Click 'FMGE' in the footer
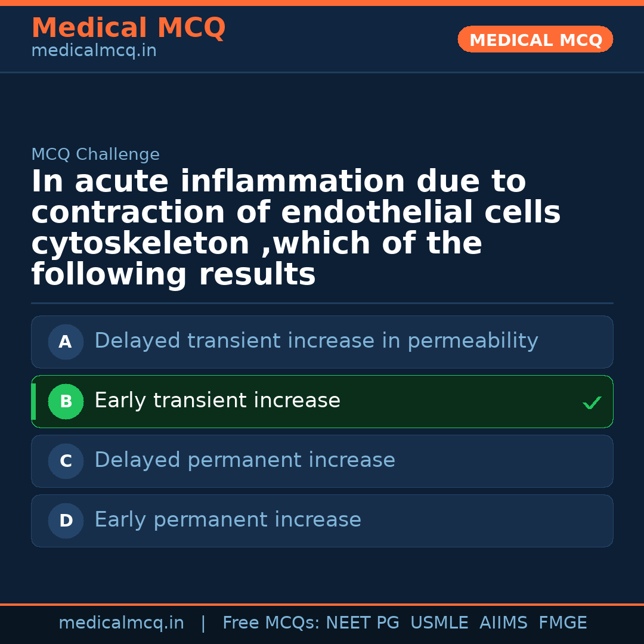 [563, 623]
